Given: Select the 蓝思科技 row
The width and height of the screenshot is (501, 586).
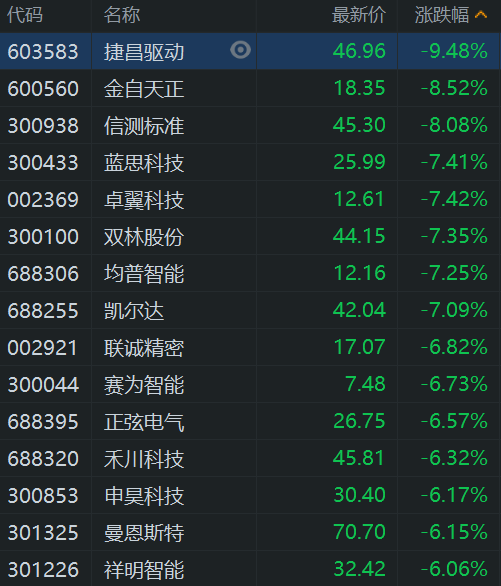Looking at the screenshot, I should [250, 163].
